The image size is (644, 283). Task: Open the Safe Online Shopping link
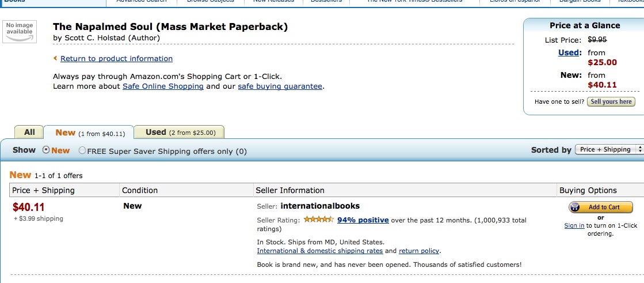coord(163,86)
